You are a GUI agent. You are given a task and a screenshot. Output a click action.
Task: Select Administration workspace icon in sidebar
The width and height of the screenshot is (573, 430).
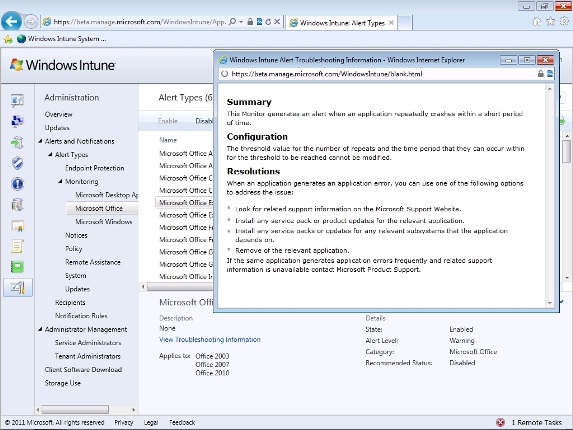click(x=18, y=288)
